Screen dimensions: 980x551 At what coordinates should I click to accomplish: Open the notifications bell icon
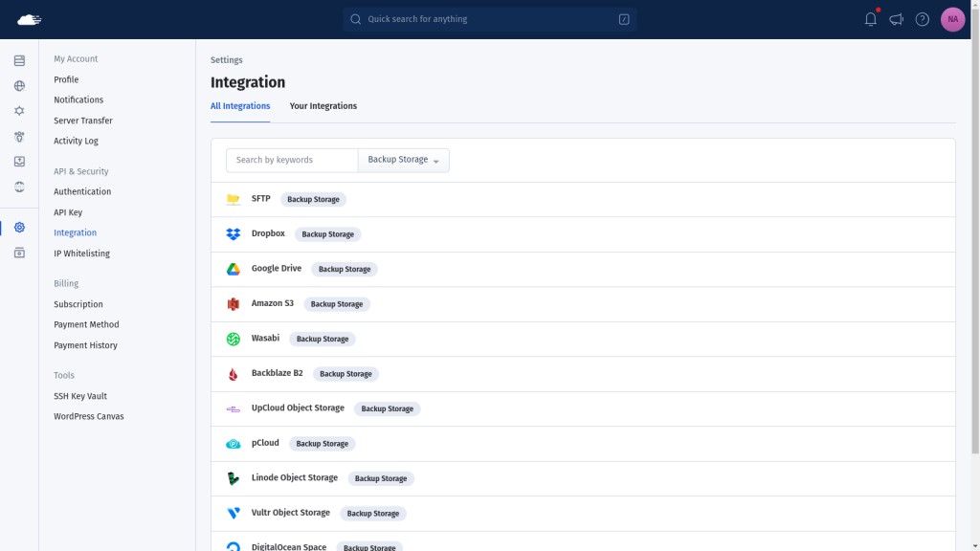[871, 19]
